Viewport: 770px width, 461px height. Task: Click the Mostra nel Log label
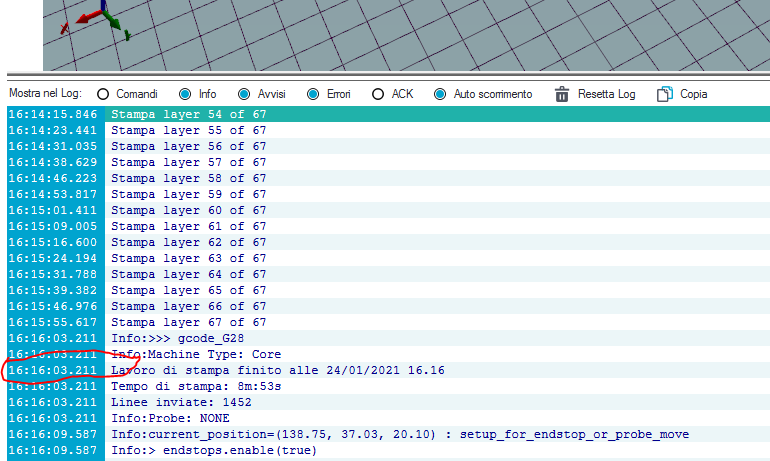click(x=45, y=93)
